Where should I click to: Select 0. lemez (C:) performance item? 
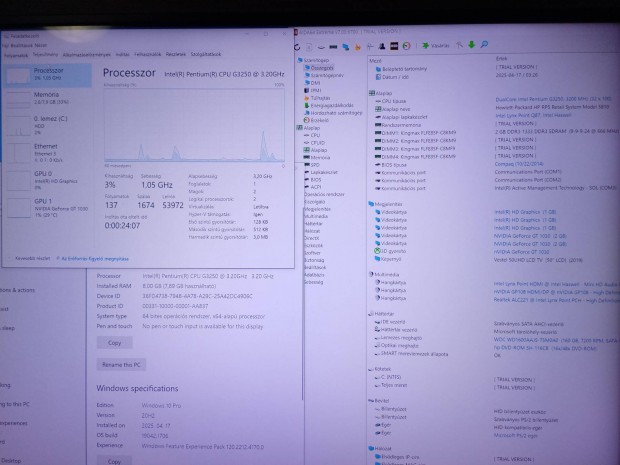click(47, 125)
